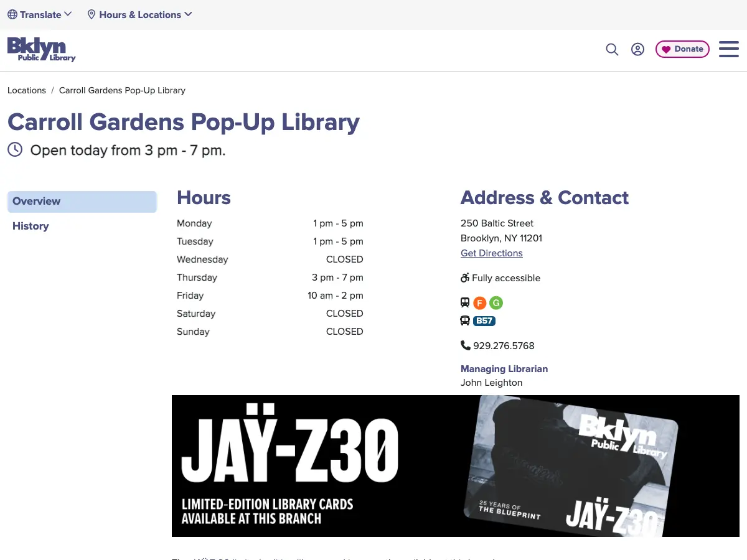Expand the Hours & Locations dropdown
Image resolution: width=747 pixels, height=560 pixels.
click(139, 14)
